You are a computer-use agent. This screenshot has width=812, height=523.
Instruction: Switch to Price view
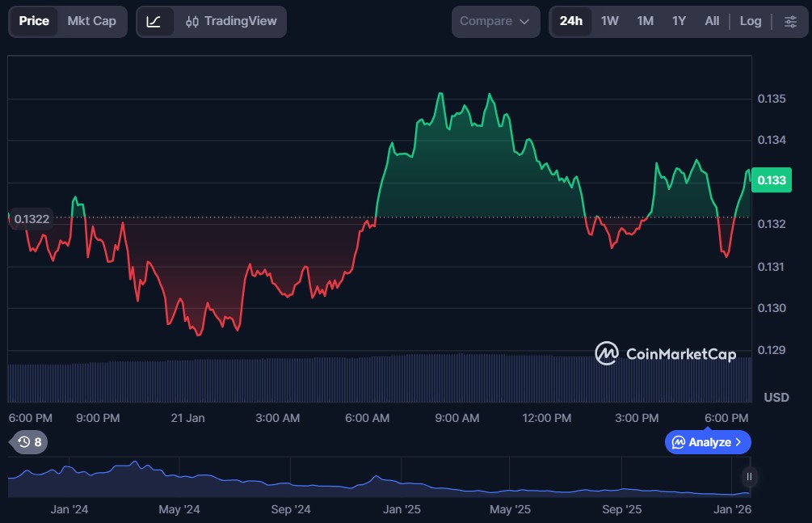[x=34, y=22]
